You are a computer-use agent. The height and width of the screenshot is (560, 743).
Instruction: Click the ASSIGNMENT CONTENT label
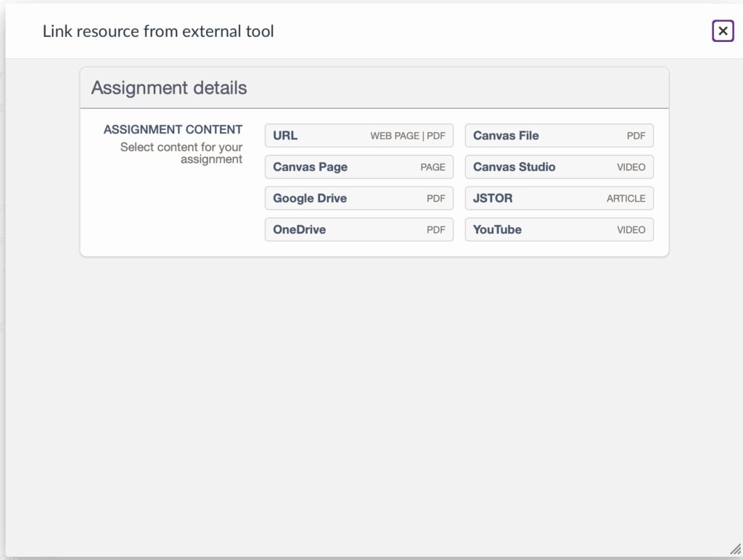point(173,129)
